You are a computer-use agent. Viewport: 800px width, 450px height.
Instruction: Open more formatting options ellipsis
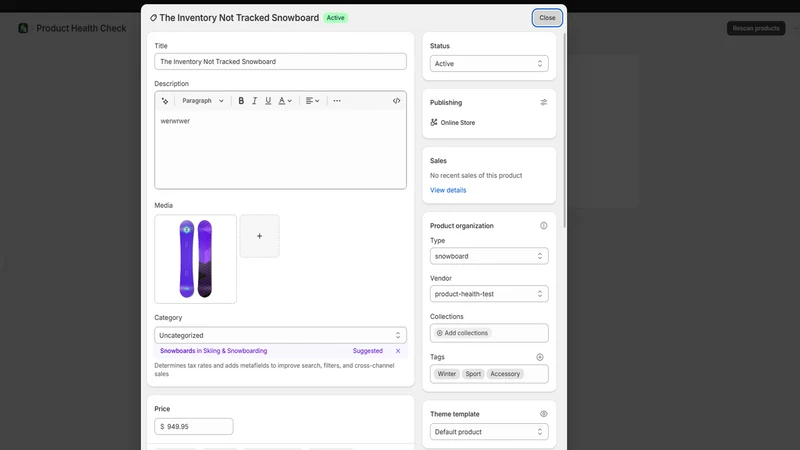point(337,101)
